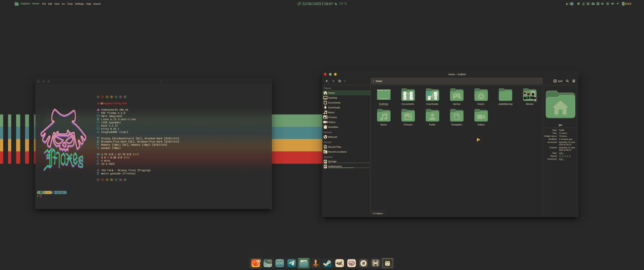Click the Add link next to Tags
This screenshot has width=644, height=270.
561,153
